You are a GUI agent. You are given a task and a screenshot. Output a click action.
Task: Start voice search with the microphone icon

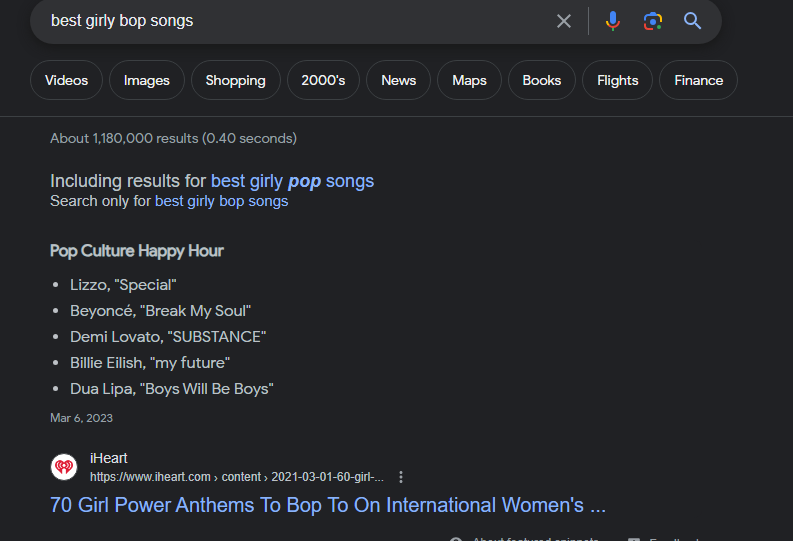(x=612, y=21)
